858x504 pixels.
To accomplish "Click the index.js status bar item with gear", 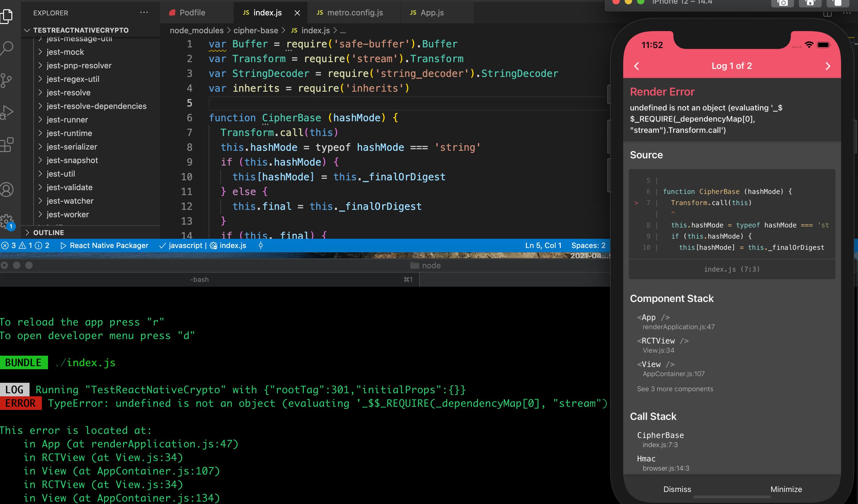I will pyautogui.click(x=228, y=245).
